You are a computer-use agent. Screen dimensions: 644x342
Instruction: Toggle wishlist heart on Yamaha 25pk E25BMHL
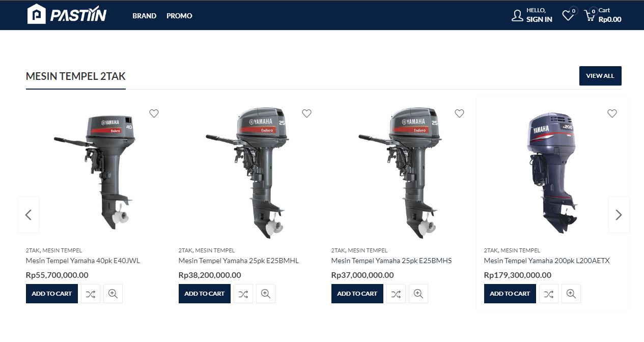306,113
